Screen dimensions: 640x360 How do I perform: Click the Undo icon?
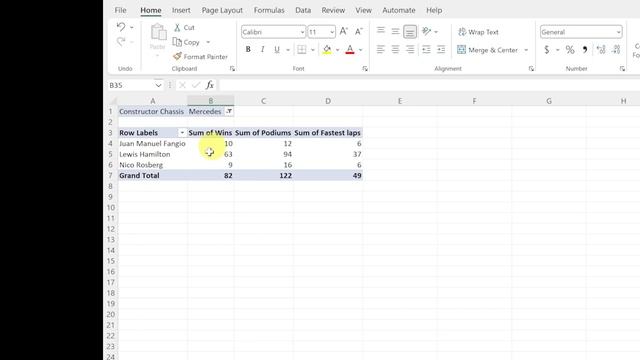[x=121, y=27]
